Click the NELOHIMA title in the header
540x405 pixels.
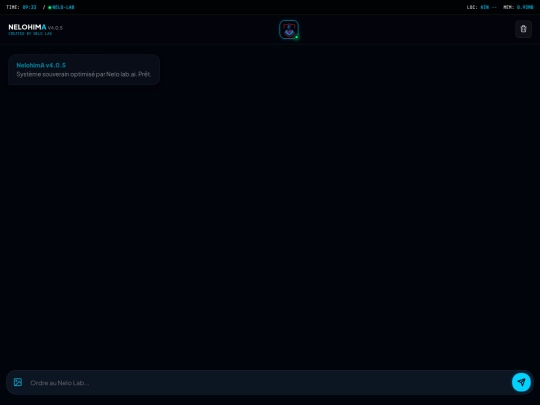tap(27, 27)
